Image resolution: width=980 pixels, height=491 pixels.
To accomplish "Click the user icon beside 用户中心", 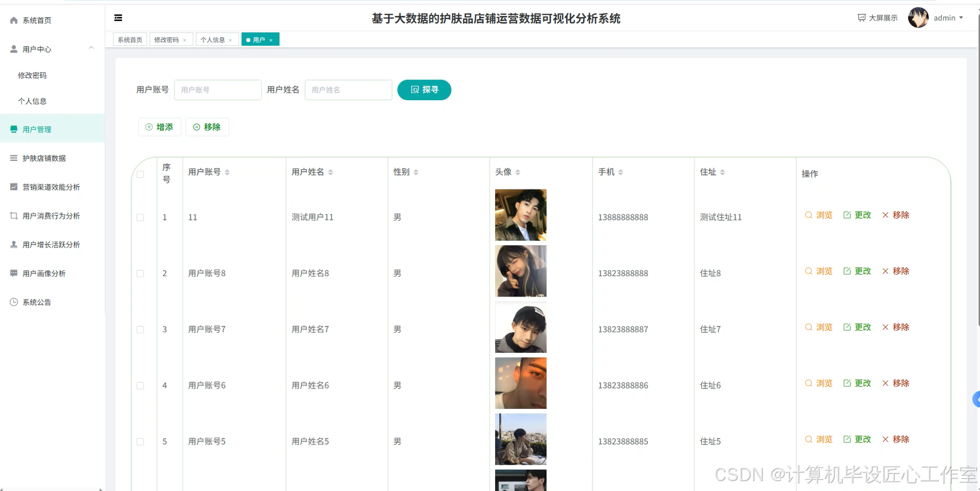I will [x=14, y=49].
